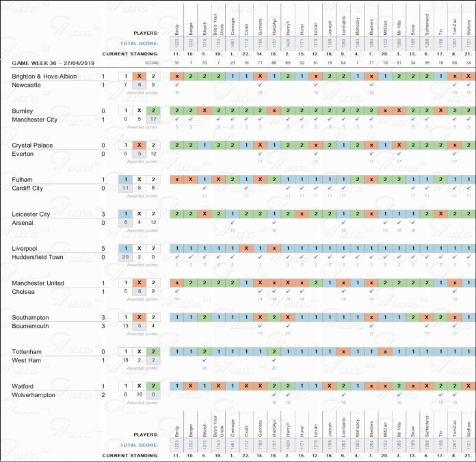Click Berly's checkmark in the Liverpool row
476x462 pixels.
click(x=176, y=256)
